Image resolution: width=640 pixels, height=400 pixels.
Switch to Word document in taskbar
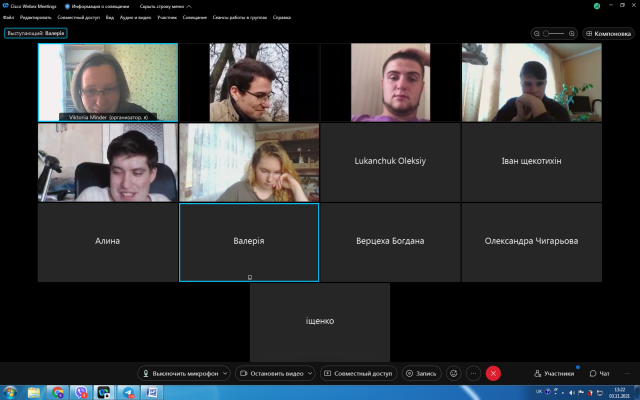pos(152,393)
